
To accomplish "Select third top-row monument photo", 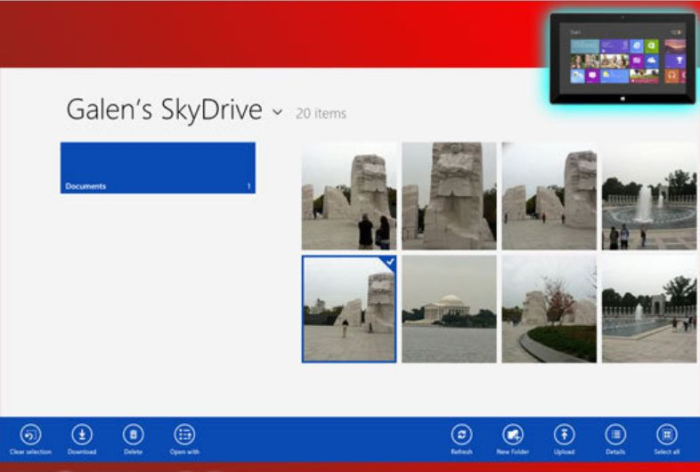I will pyautogui.click(x=549, y=196).
